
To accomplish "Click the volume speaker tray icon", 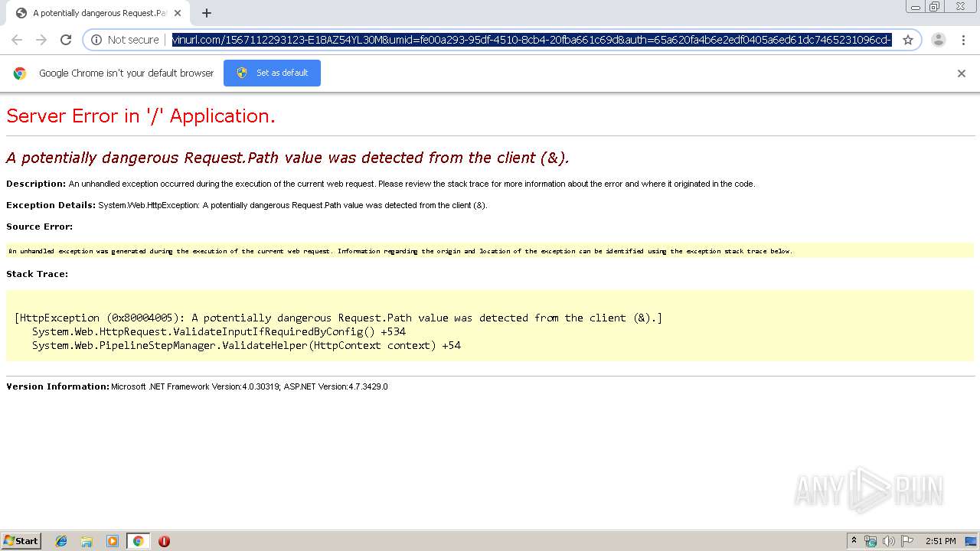I will [x=889, y=541].
